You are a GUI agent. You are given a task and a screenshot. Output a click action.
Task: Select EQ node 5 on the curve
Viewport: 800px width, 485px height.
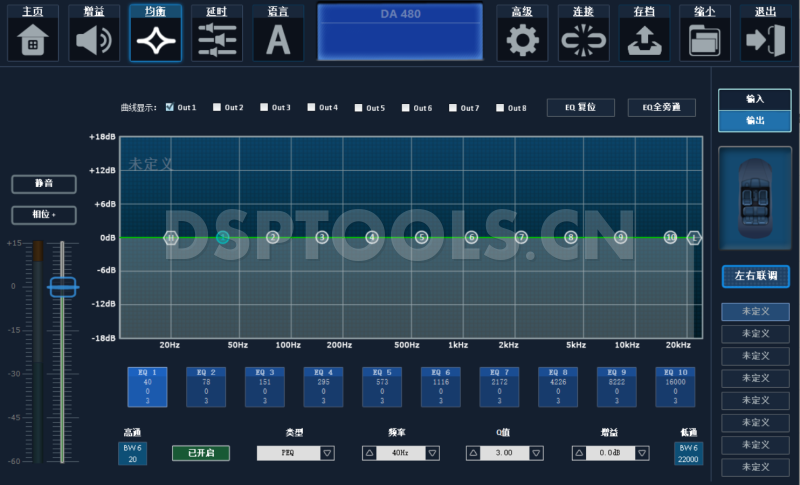point(421,237)
